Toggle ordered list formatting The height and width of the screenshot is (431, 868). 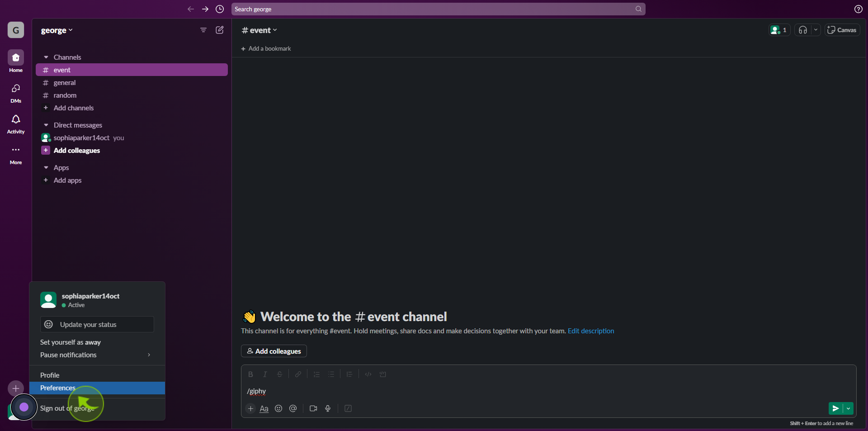tap(316, 374)
